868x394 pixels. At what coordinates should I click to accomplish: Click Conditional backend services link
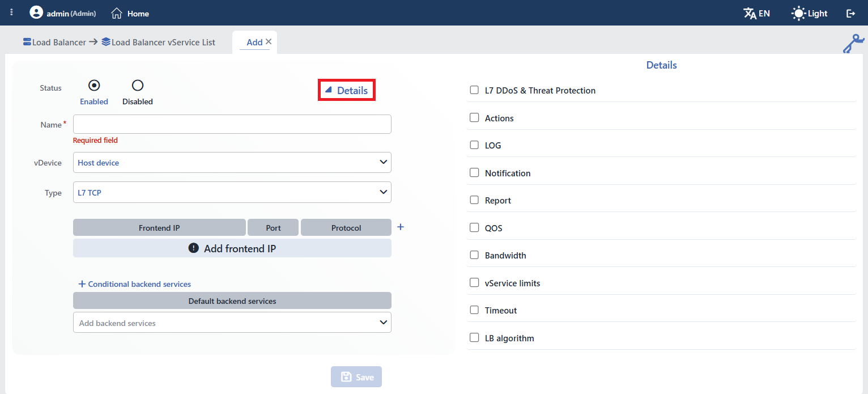pos(139,284)
